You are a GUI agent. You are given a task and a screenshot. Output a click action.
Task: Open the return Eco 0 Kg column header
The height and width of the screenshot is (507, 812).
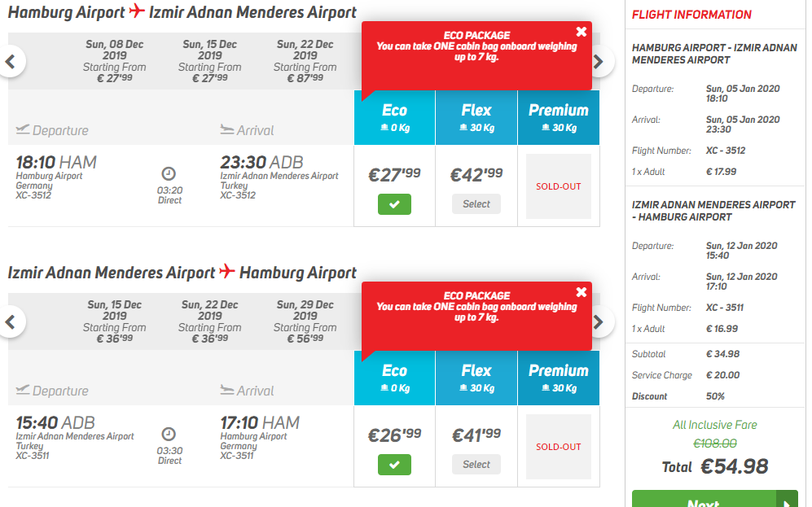pyautogui.click(x=395, y=378)
